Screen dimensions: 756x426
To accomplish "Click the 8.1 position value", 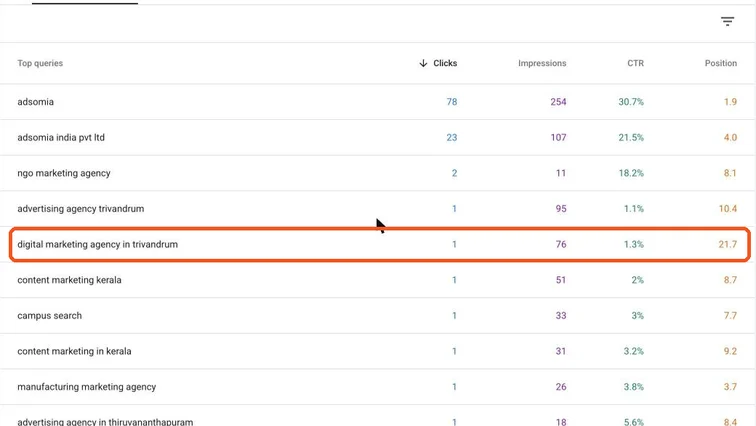I will point(730,173).
